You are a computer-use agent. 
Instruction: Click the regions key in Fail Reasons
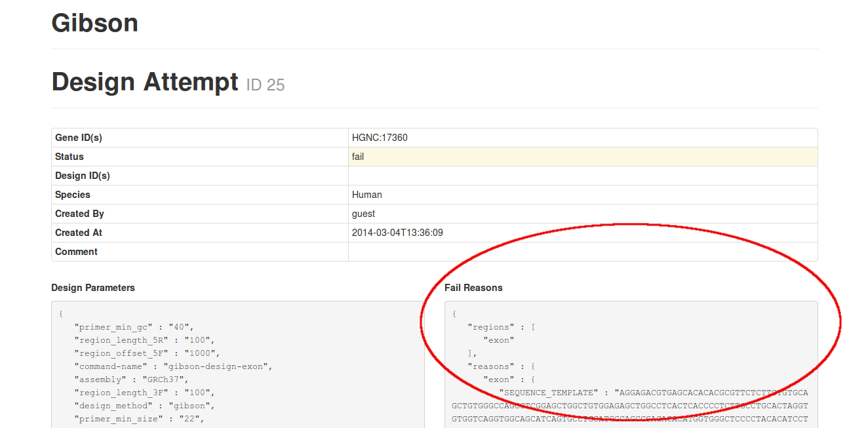[492, 327]
